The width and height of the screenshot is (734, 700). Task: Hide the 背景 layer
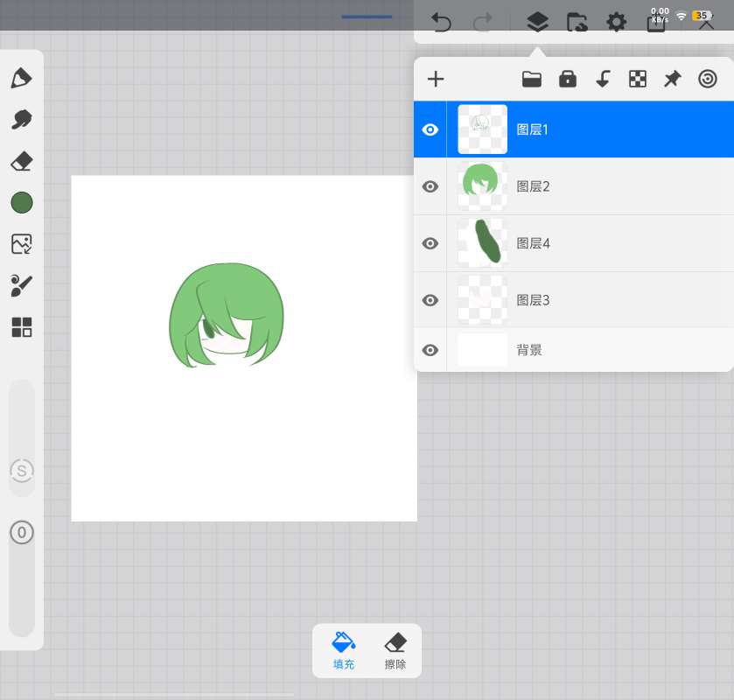430,350
